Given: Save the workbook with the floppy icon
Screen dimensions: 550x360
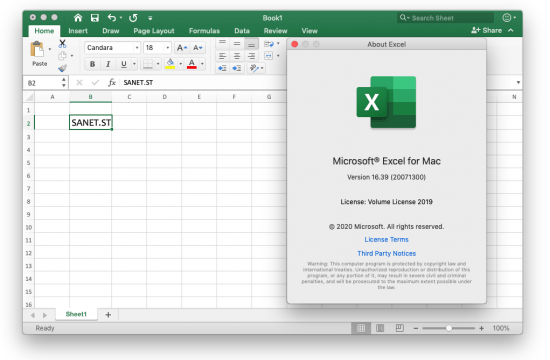Looking at the screenshot, I should [x=95, y=18].
